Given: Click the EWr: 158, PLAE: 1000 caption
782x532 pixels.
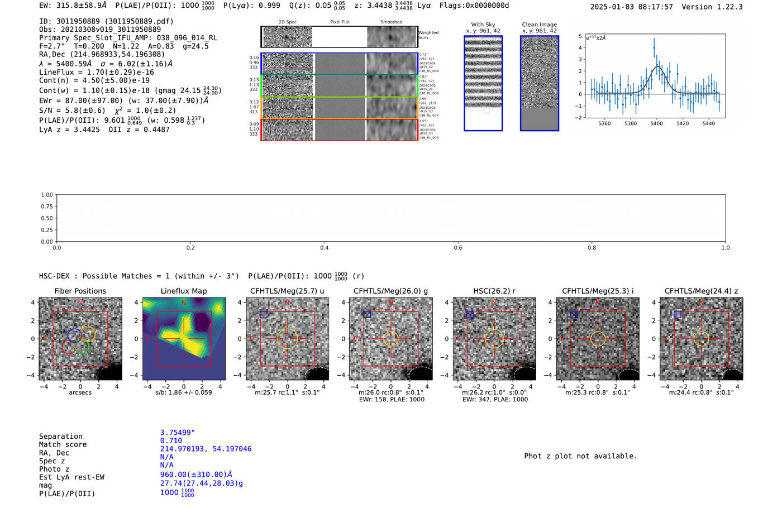Looking at the screenshot, I should tap(392, 399).
